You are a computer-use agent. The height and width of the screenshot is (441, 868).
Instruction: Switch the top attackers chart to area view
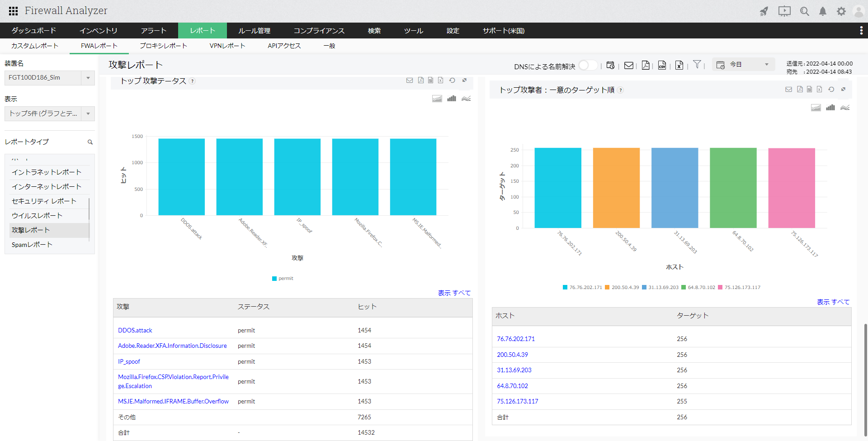[x=816, y=108]
